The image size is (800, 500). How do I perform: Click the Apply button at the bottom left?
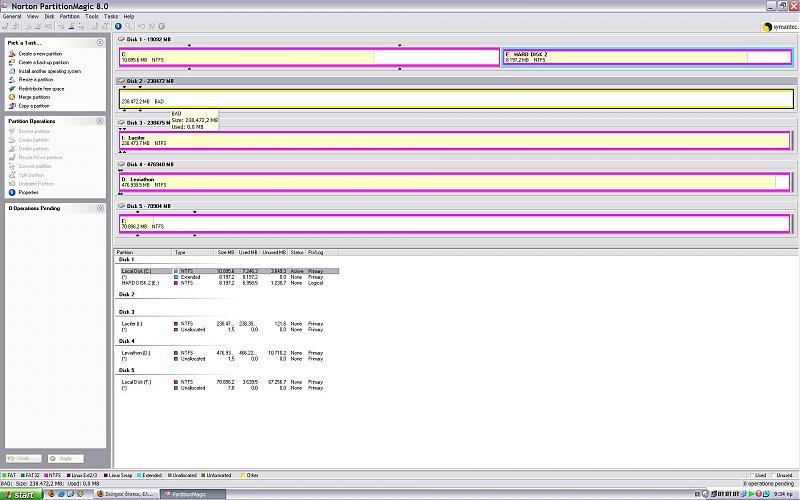tap(66, 458)
